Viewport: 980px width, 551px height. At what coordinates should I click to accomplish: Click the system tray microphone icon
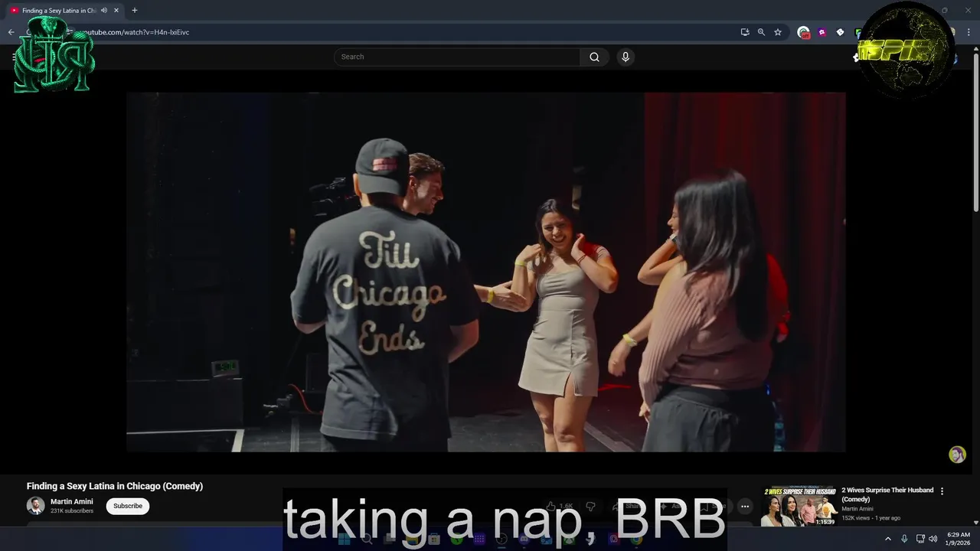coord(904,539)
